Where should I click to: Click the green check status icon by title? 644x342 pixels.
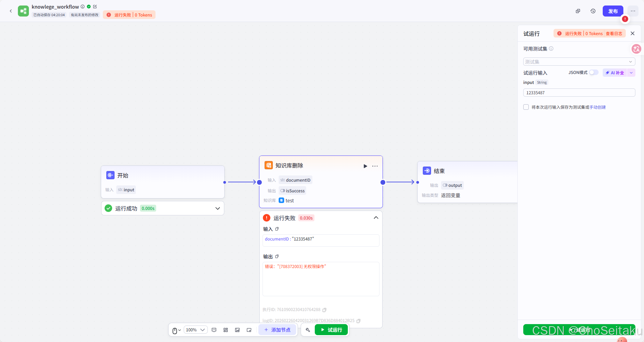[89, 7]
